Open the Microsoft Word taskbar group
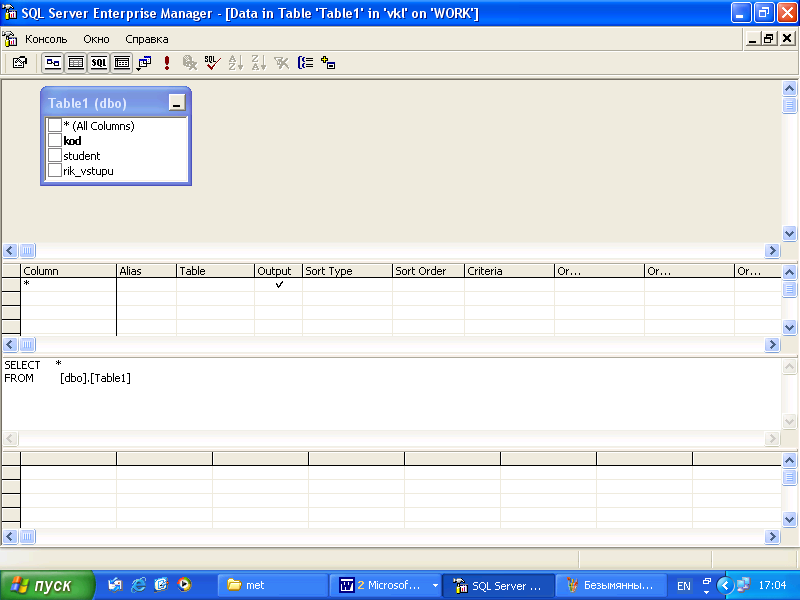Image resolution: width=800 pixels, height=600 pixels. click(x=385, y=585)
